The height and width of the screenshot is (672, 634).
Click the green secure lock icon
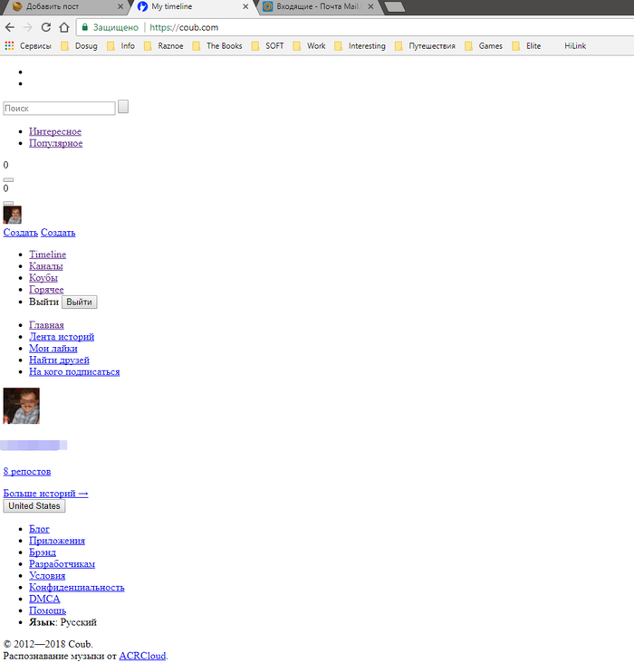pos(85,27)
